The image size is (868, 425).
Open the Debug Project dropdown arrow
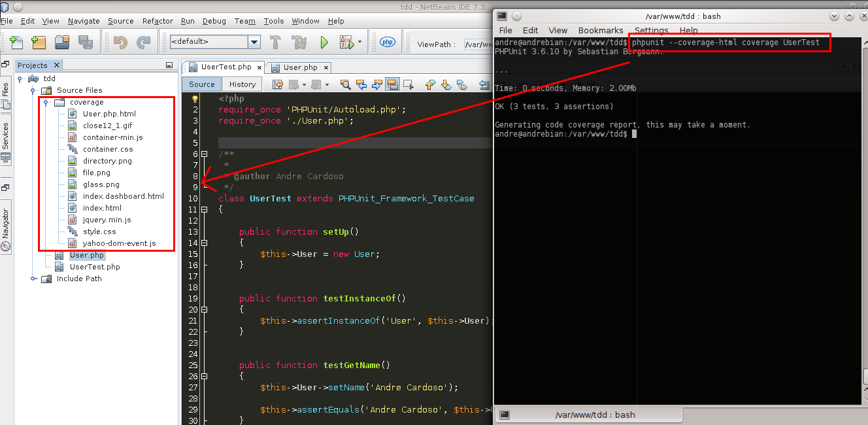tap(359, 42)
